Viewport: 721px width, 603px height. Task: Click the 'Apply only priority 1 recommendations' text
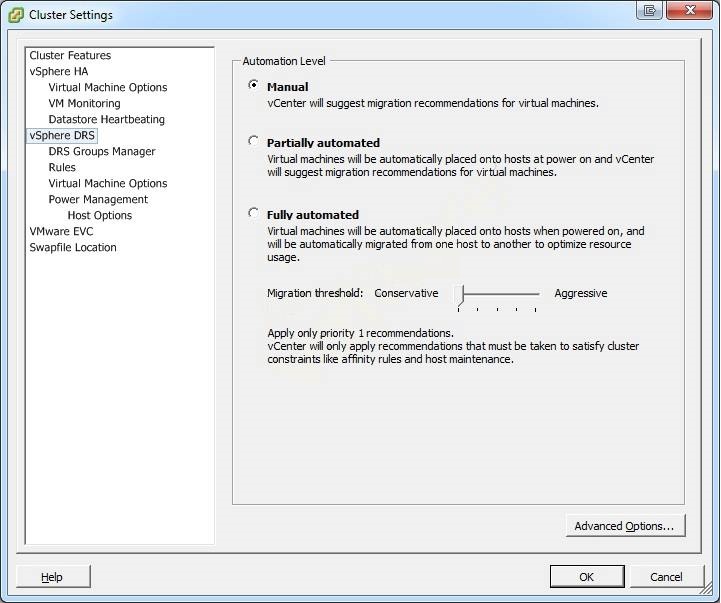(x=360, y=333)
